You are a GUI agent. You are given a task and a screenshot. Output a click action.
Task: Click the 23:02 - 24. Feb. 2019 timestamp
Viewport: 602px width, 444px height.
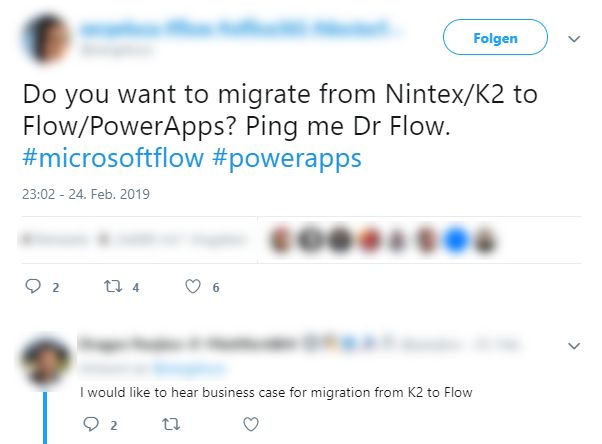[x=86, y=194]
